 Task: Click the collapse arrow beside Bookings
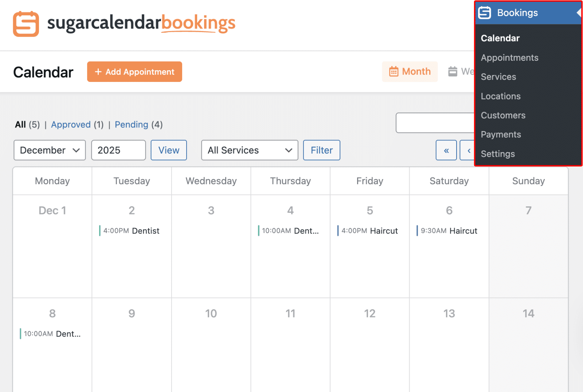click(x=579, y=12)
